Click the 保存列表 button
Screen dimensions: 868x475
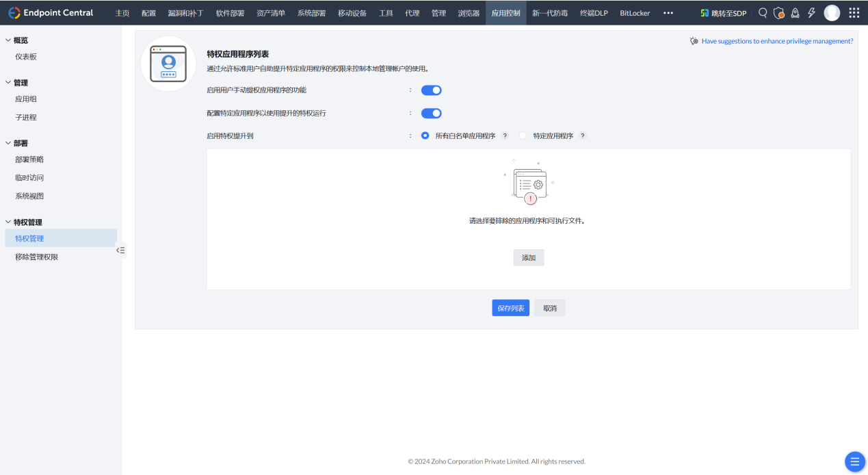pos(510,309)
